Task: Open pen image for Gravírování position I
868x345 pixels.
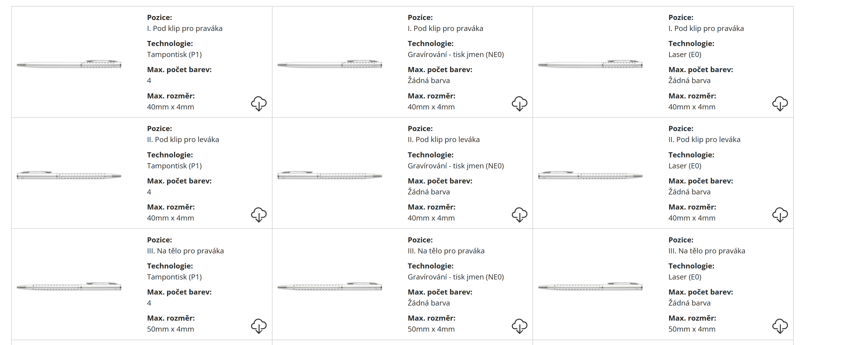Action: point(329,64)
